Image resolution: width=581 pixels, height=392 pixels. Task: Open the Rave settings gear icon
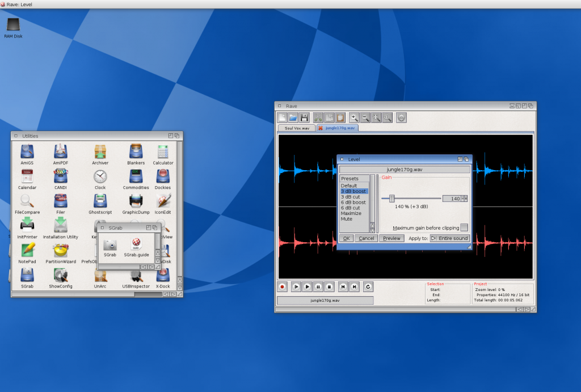[401, 117]
